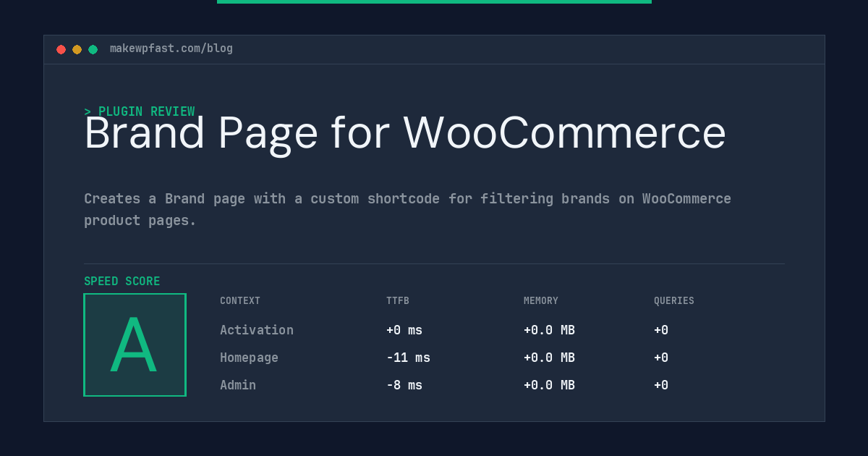Click the TTFB column header
The width and height of the screenshot is (868, 456).
click(398, 301)
